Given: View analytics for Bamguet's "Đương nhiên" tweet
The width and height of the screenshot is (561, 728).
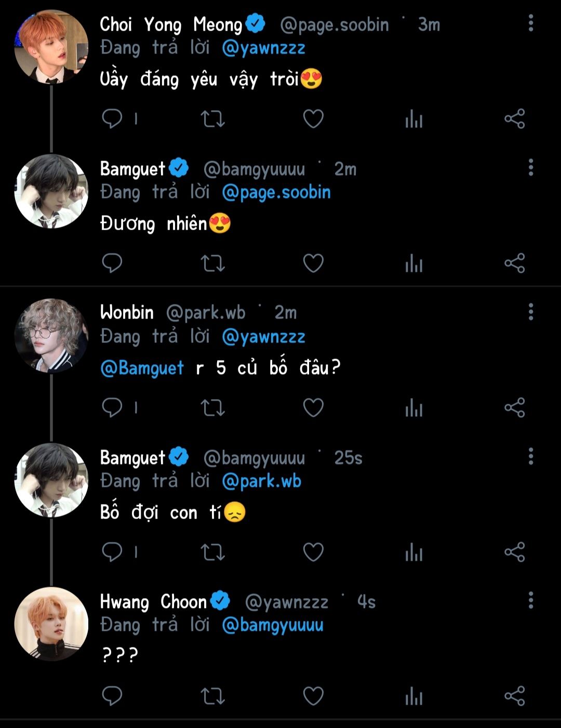Looking at the screenshot, I should 413,263.
